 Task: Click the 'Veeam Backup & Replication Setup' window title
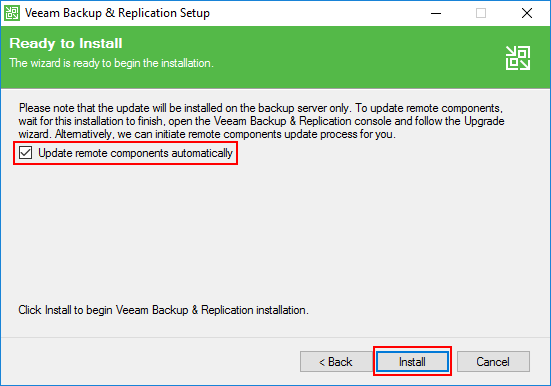pos(117,13)
